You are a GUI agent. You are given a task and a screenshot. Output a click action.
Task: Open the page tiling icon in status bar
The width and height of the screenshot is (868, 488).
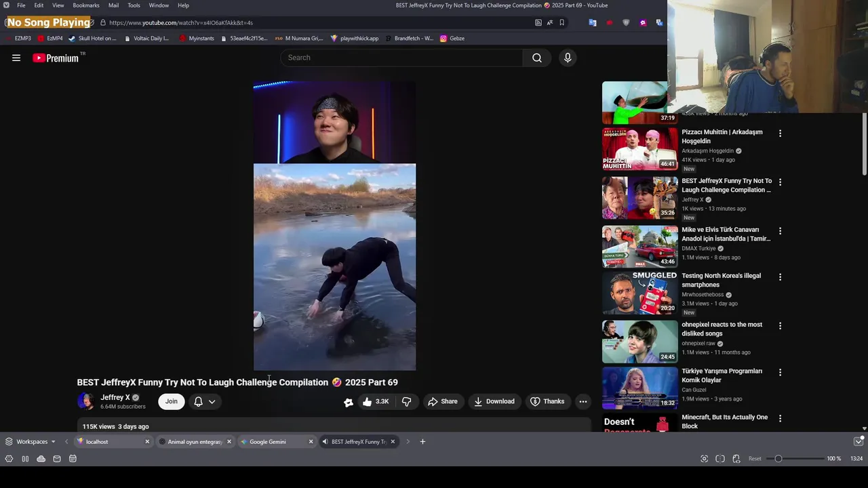(x=720, y=459)
